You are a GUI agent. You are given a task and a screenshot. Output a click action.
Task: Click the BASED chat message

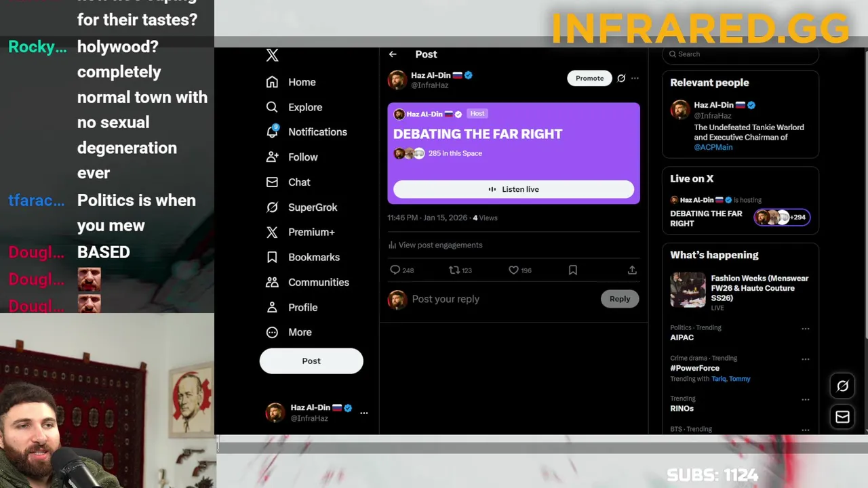(x=103, y=252)
